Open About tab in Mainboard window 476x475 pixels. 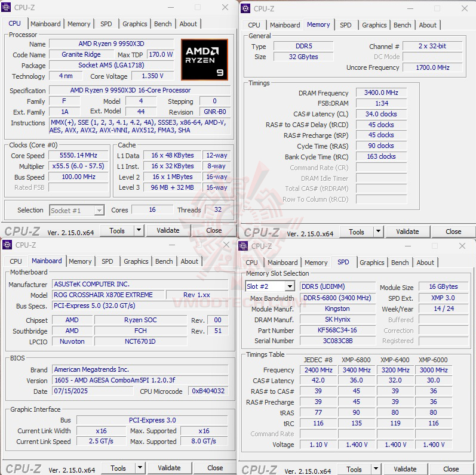point(189,261)
